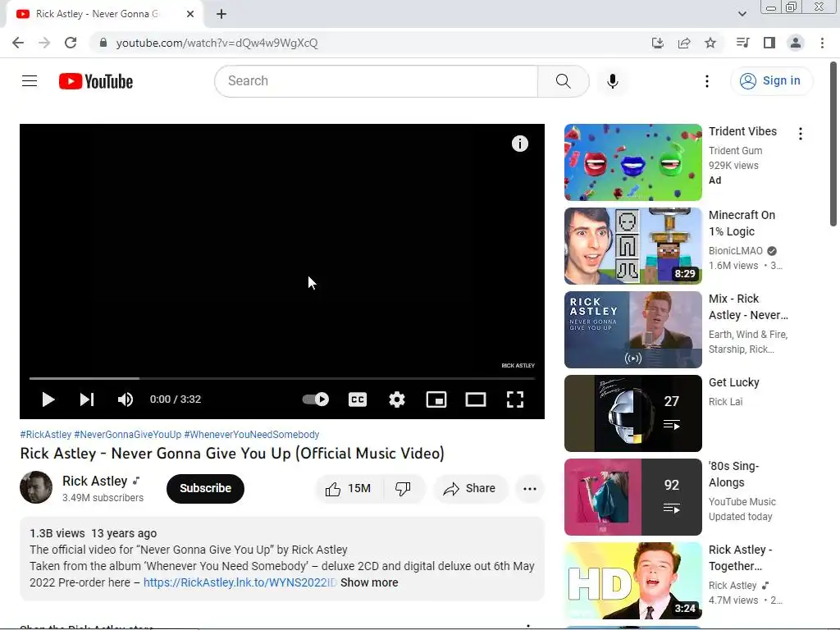Image resolution: width=840 pixels, height=630 pixels.
Task: Open the tab search dropdown arrow
Action: 742,14
